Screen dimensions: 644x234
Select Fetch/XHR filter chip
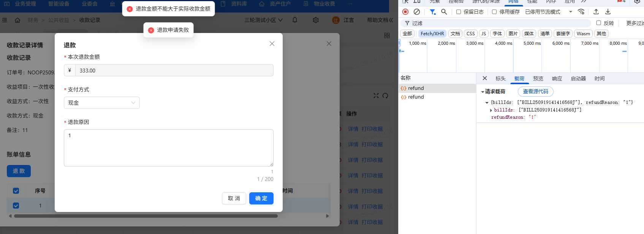click(432, 34)
